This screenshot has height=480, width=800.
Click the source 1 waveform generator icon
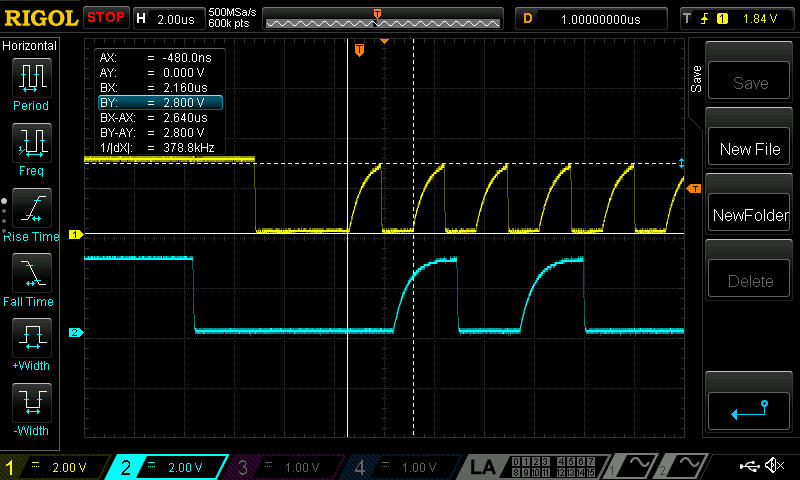(x=633, y=466)
